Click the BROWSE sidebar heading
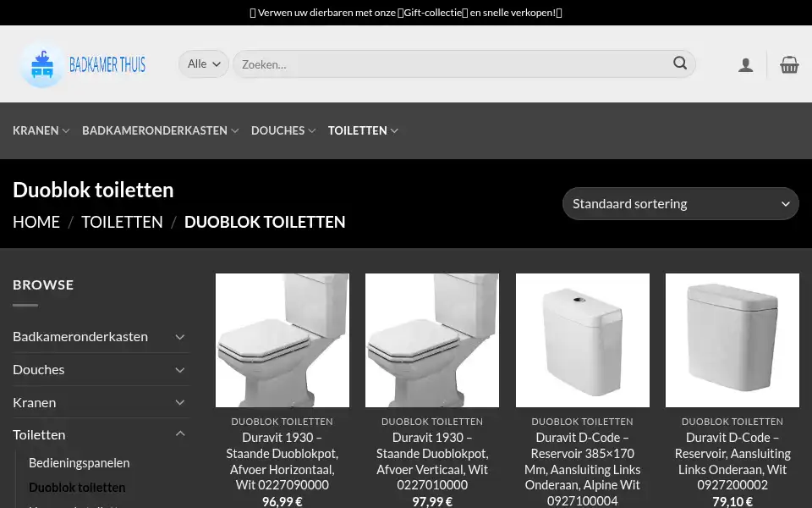The height and width of the screenshot is (508, 812). (x=43, y=284)
